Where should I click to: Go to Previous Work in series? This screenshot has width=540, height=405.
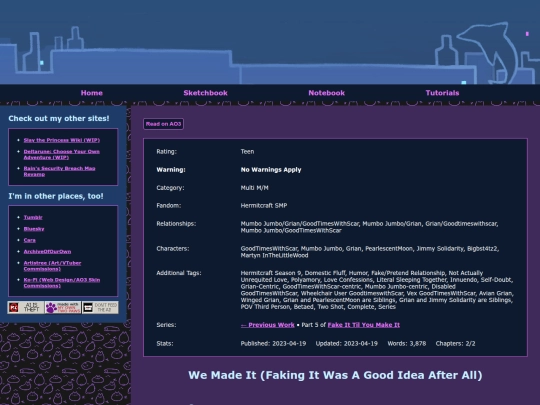tap(268, 325)
